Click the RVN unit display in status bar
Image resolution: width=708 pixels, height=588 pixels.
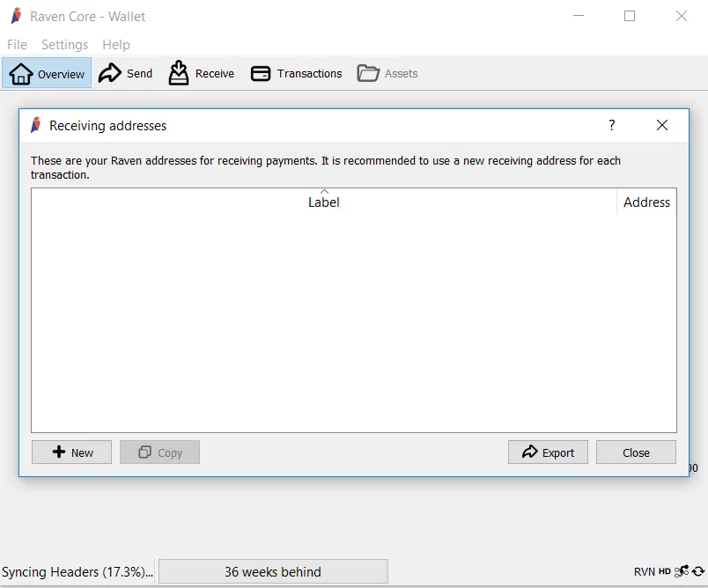pos(644,572)
